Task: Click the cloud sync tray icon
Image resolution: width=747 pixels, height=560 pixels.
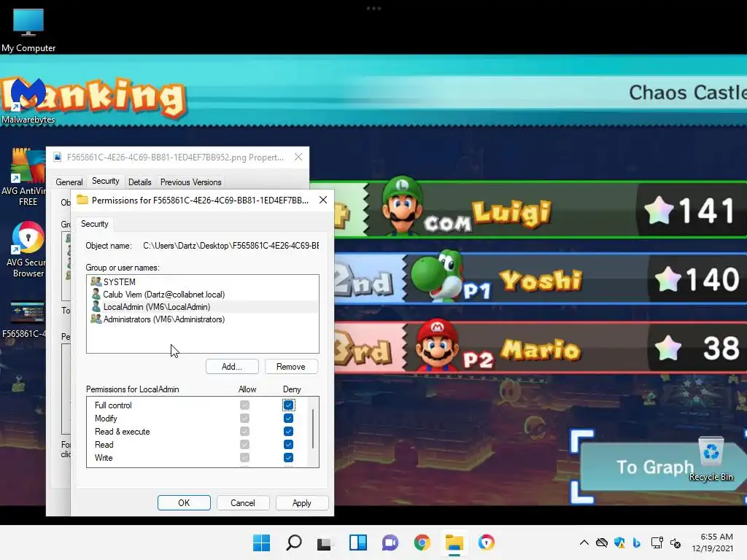Action: pos(602,542)
